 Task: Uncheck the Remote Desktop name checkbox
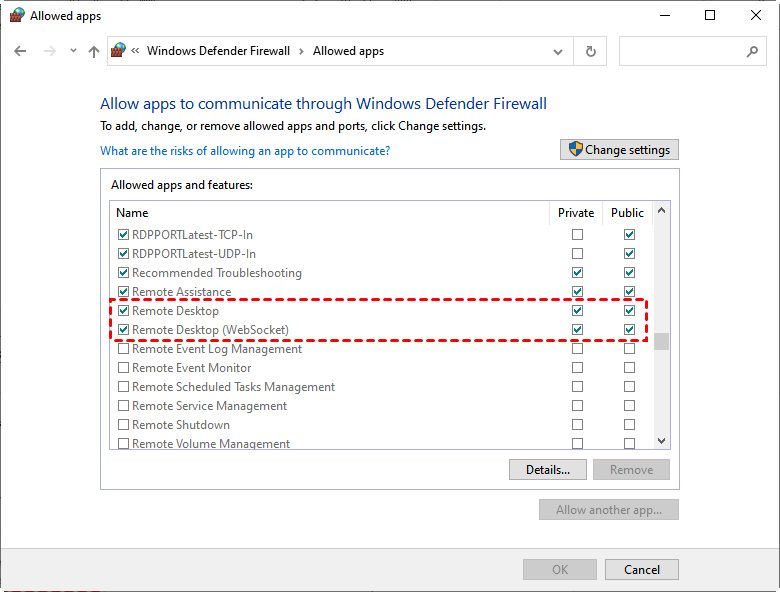[123, 311]
